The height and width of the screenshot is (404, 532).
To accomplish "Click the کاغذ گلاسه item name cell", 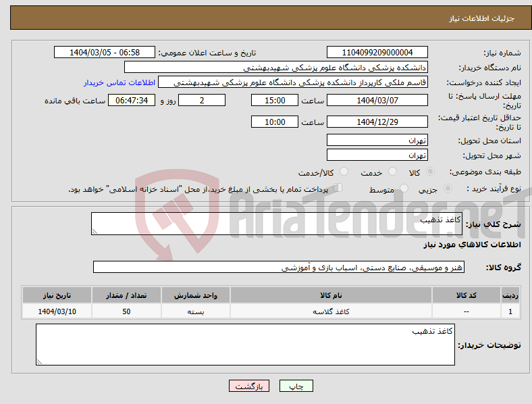I will pyautogui.click(x=331, y=311).
